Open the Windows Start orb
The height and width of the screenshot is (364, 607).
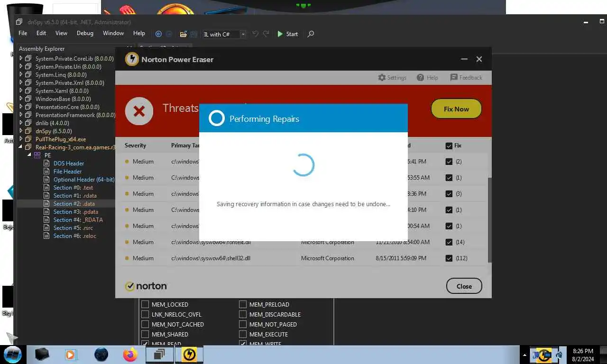[13, 354]
